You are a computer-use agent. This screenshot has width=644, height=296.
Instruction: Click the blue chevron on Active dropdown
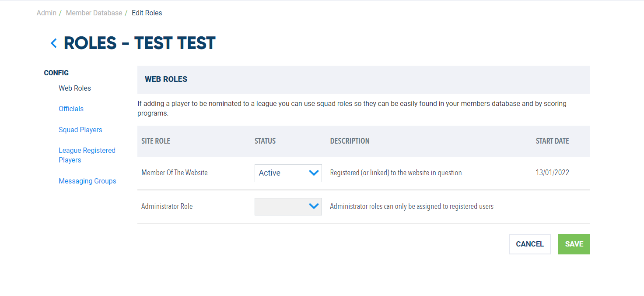314,173
